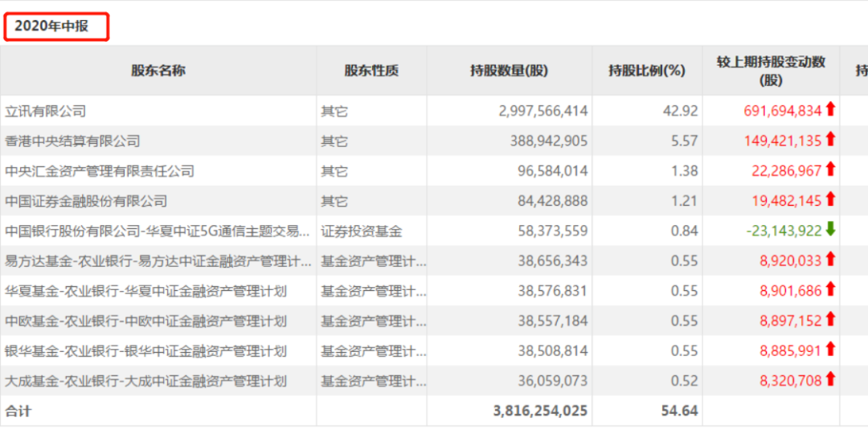Click the 合计 total row label
Image resolution: width=868 pixels, height=434 pixels.
pyautogui.click(x=18, y=411)
